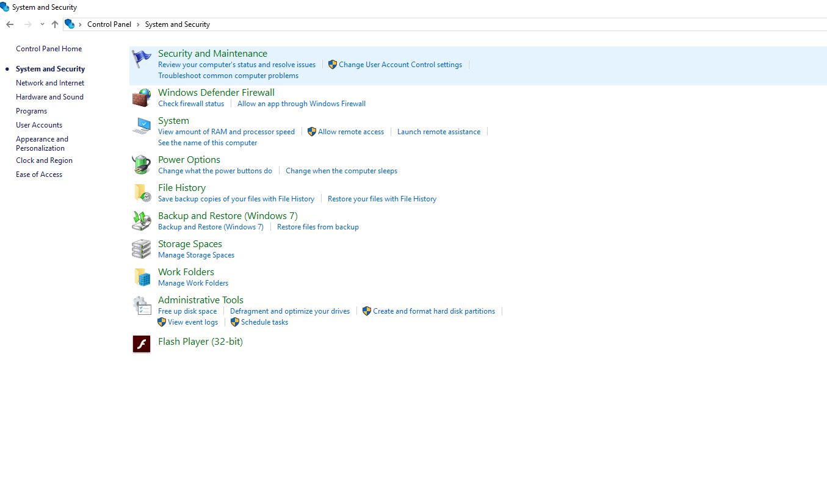Screen dimensions: 827x504
Task: Click Review your computer's status and resolve issues
Action: pyautogui.click(x=237, y=65)
